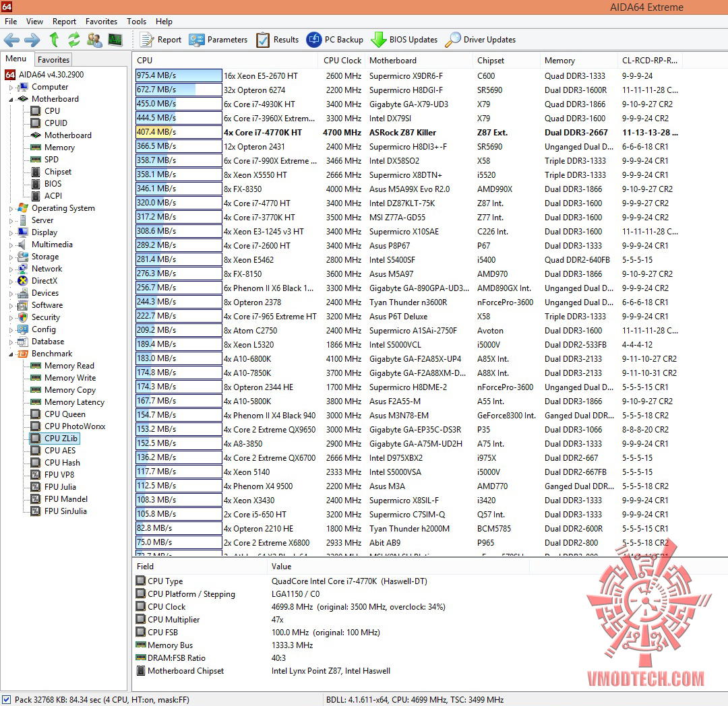
Task: Click the Back navigation arrow
Action: (11, 40)
